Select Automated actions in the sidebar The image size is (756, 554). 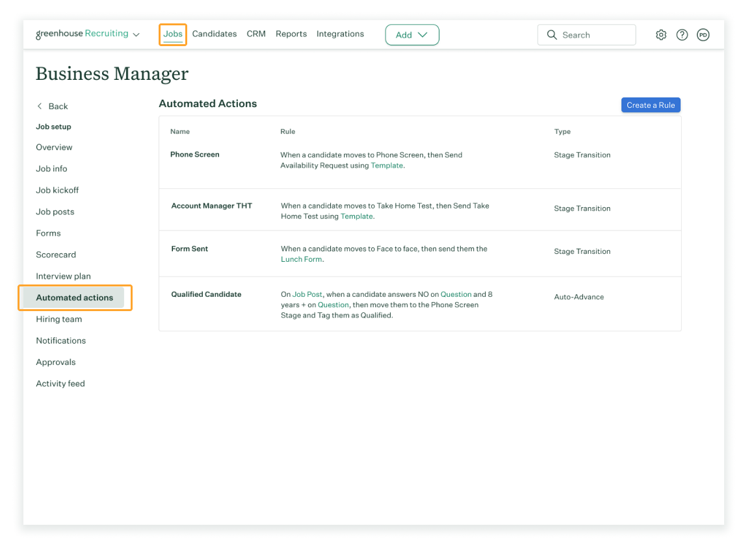tap(74, 297)
